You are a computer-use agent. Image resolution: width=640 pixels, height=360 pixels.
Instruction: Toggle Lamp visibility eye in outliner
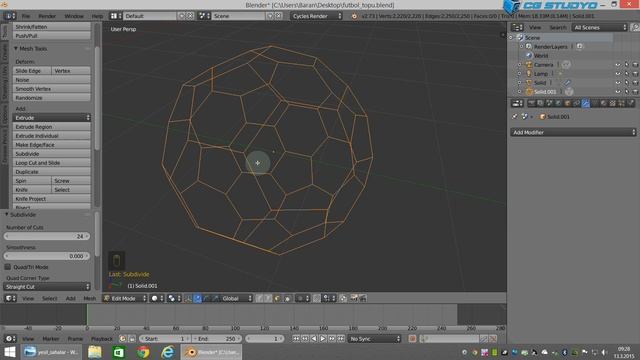pyautogui.click(x=618, y=74)
